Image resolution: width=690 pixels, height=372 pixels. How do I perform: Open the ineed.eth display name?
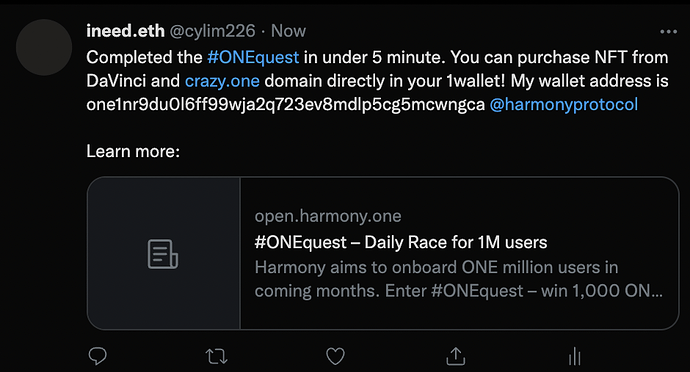pyautogui.click(x=125, y=31)
